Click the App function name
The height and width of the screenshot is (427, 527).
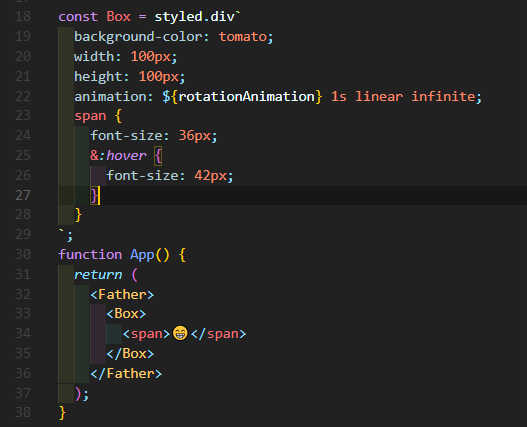(142, 255)
